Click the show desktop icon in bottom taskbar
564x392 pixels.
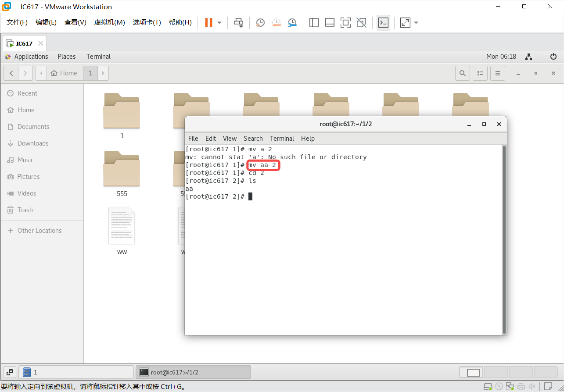click(x=10, y=372)
